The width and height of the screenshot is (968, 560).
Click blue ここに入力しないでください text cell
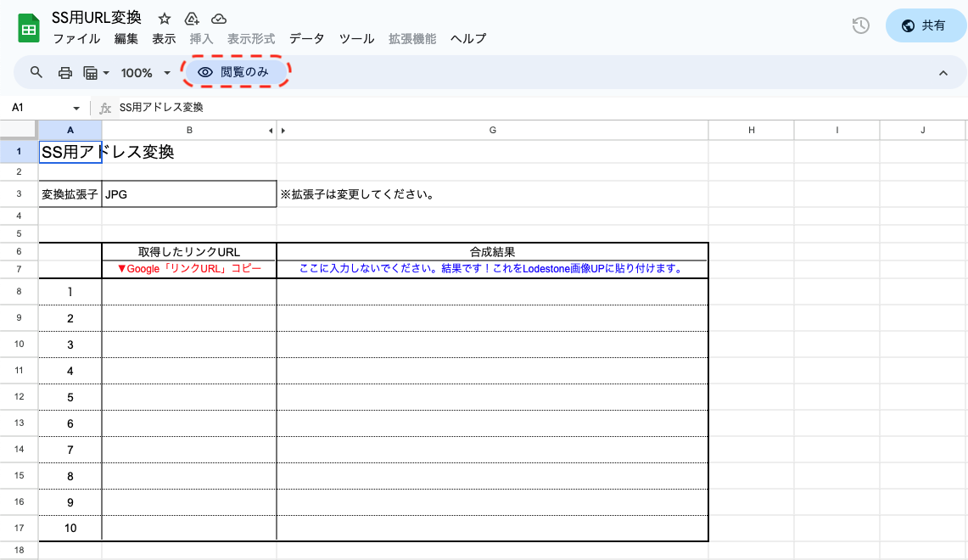coord(493,269)
